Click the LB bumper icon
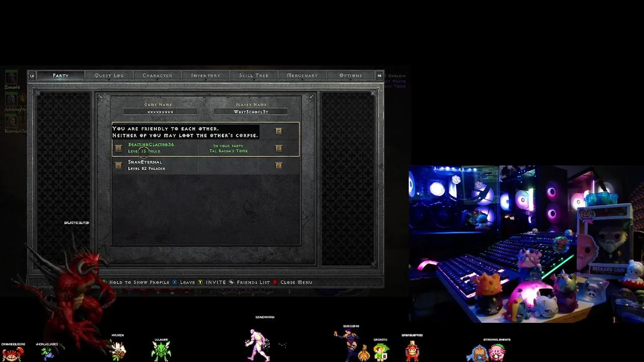Image resolution: width=644 pixels, height=362 pixels. coord(32,76)
